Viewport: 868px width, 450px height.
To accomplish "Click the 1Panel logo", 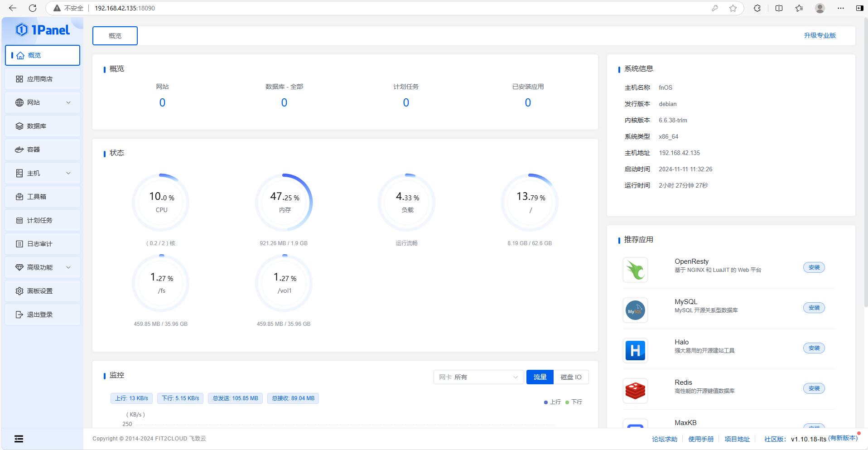I will 43,30.
